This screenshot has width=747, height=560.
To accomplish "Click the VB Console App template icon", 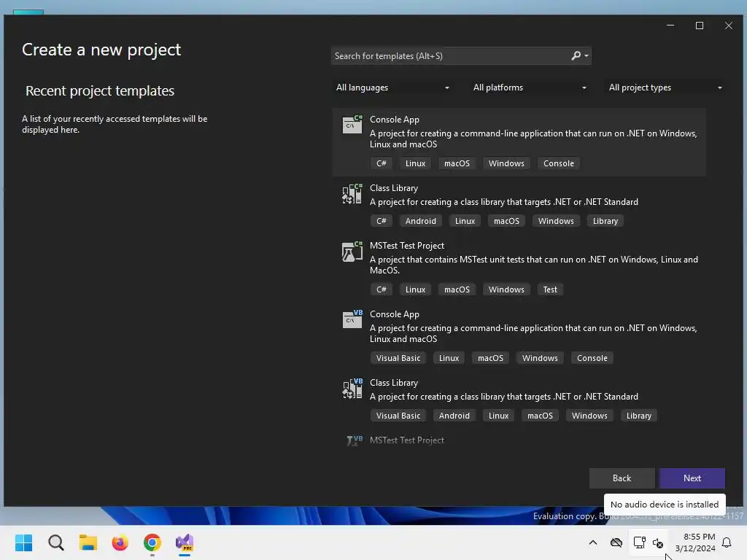I will click(x=352, y=319).
